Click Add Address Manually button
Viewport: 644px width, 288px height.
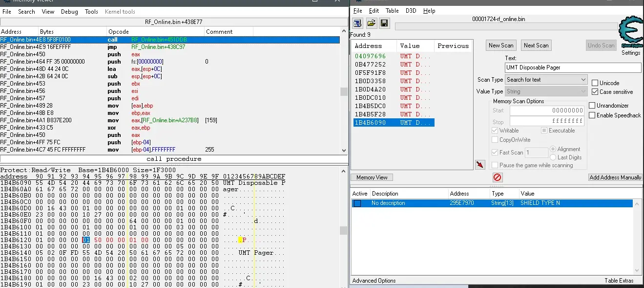coord(615,177)
